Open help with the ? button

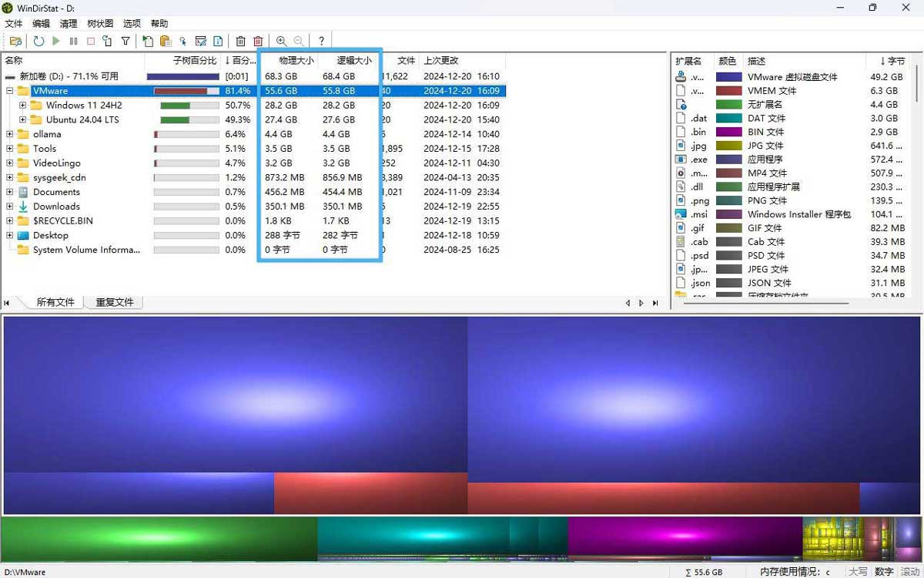[x=320, y=41]
